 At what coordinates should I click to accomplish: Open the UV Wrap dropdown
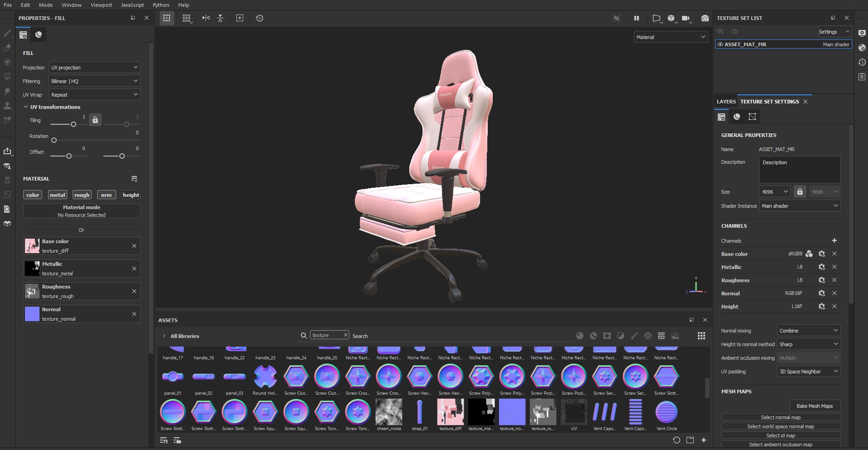(x=94, y=94)
